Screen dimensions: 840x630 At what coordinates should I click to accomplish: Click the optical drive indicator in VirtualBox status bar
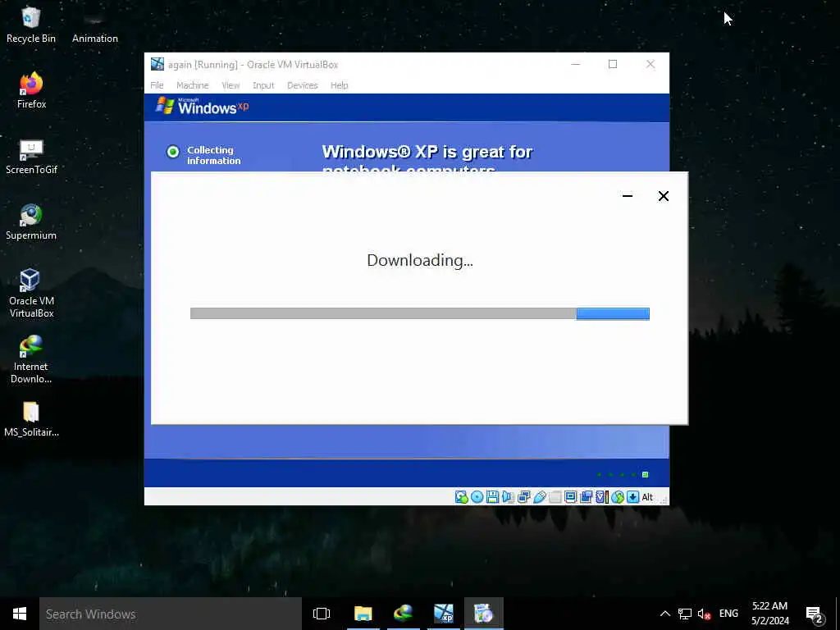click(477, 497)
